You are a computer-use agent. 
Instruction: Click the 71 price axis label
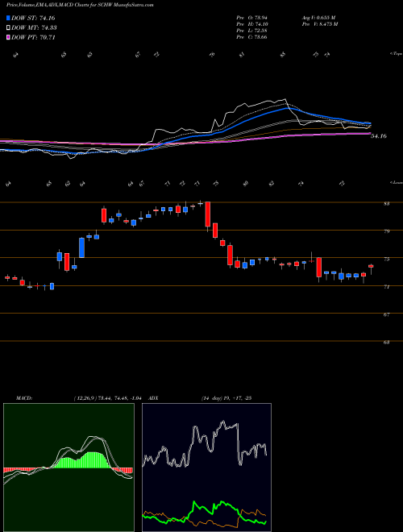click(386, 287)
